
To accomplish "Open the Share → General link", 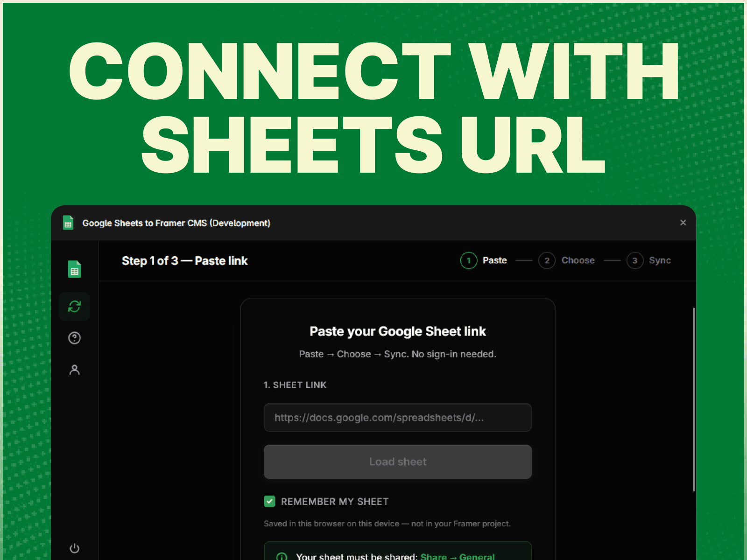I will [x=458, y=556].
